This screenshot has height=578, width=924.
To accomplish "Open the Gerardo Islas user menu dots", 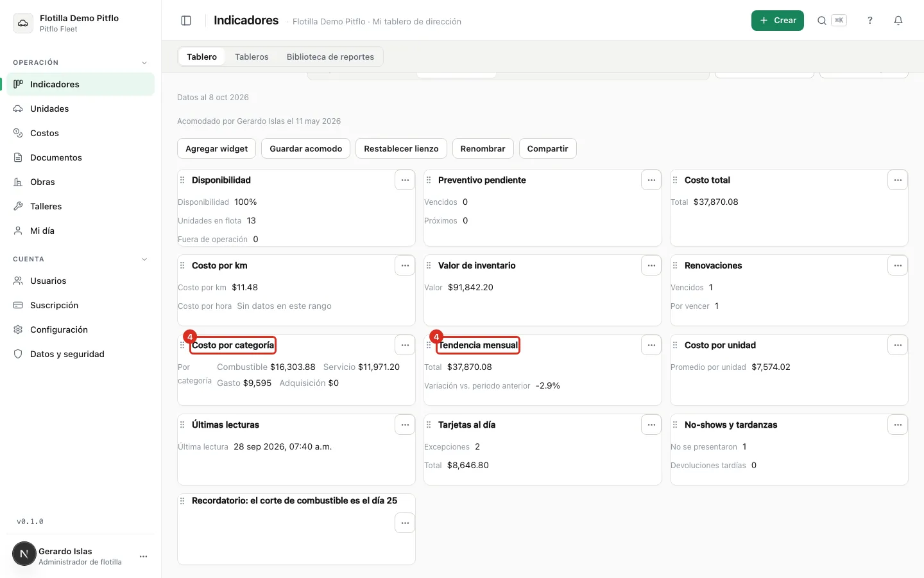I will (144, 556).
